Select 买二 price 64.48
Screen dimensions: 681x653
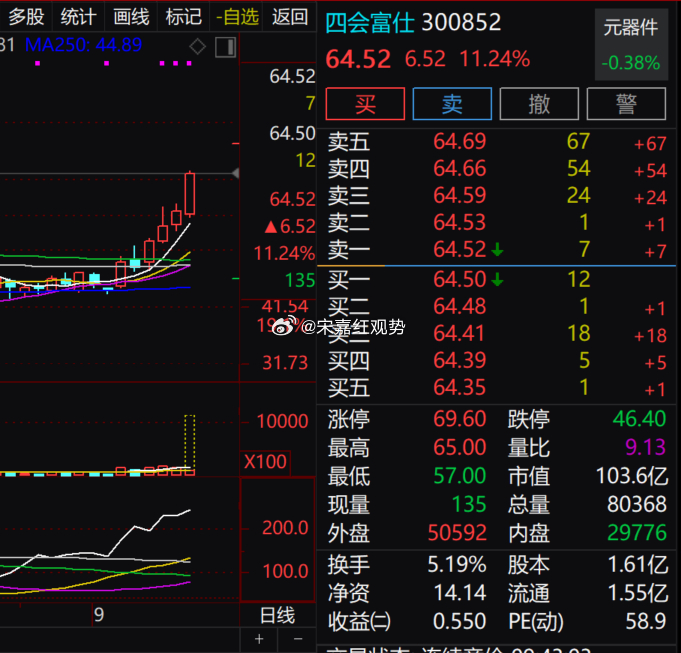tap(460, 307)
